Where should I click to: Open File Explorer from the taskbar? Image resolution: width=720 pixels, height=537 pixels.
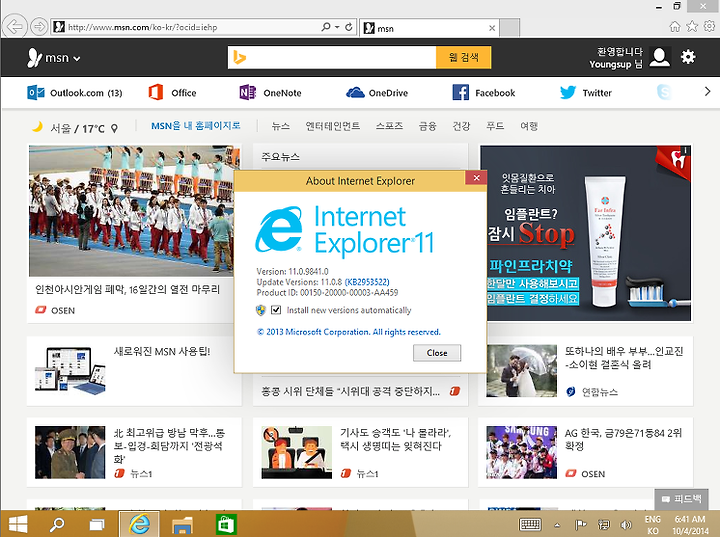182,524
